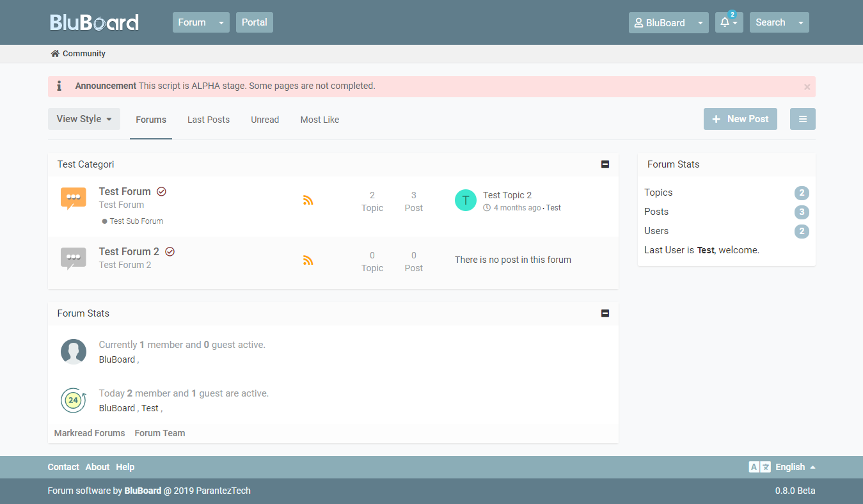Open the hamburger menu button next to New Post
Viewport: 863px width, 504px height.
(803, 119)
